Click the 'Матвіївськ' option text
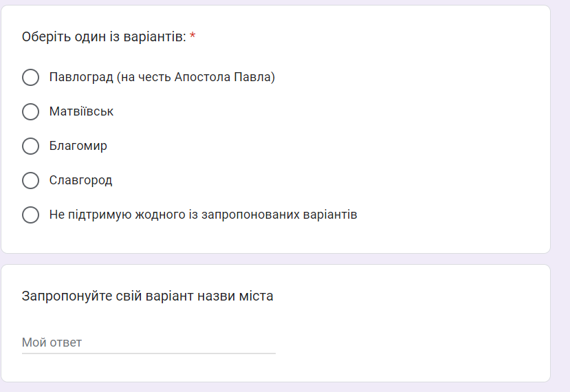The image size is (570, 392). 81,111
